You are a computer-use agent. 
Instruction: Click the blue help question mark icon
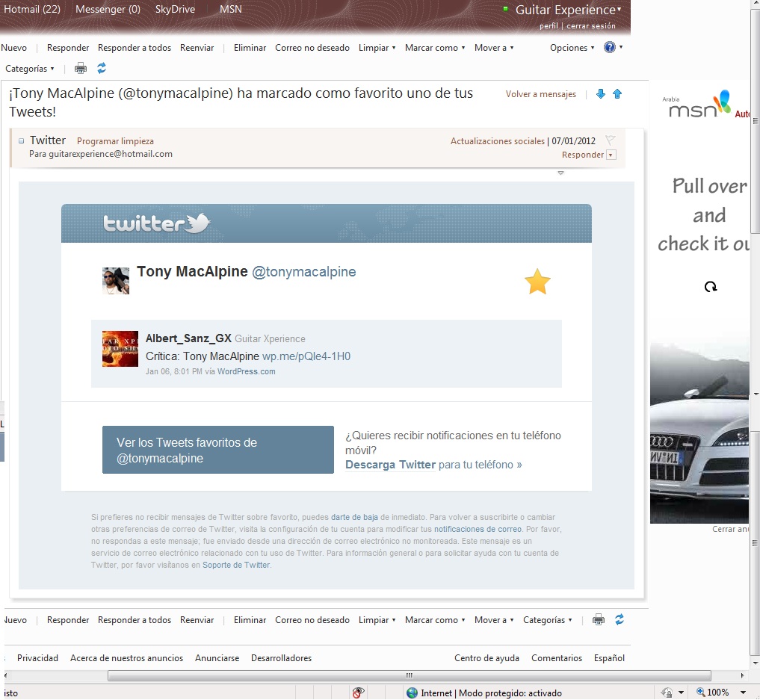[x=610, y=48]
